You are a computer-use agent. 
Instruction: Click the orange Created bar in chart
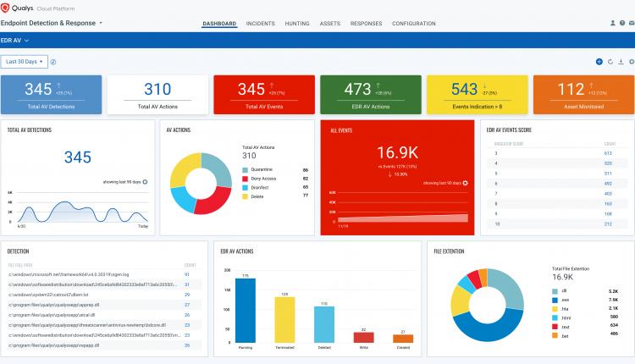pos(403,339)
